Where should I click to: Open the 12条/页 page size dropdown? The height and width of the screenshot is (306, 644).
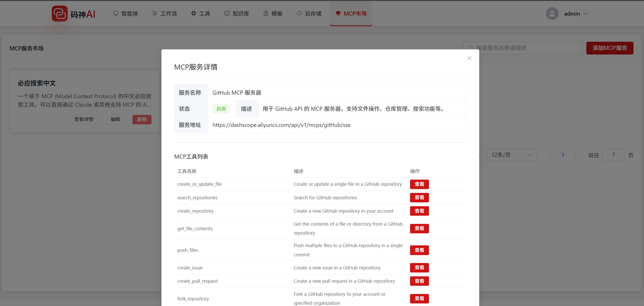512,155
